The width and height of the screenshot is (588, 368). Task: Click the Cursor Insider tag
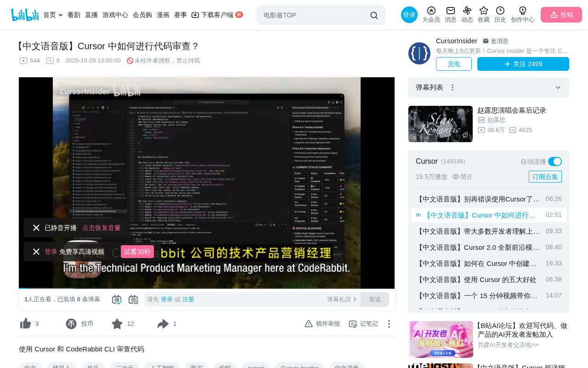pyautogui.click(x=300, y=367)
